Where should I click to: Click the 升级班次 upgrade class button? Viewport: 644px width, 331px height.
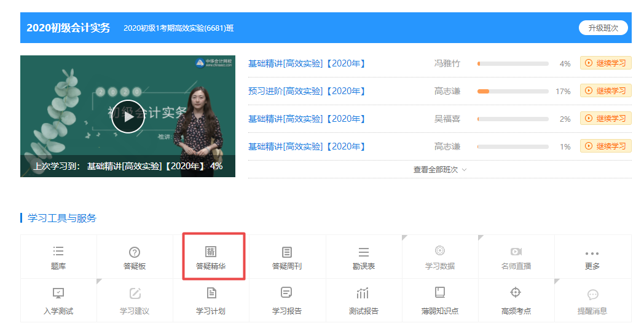coord(603,28)
